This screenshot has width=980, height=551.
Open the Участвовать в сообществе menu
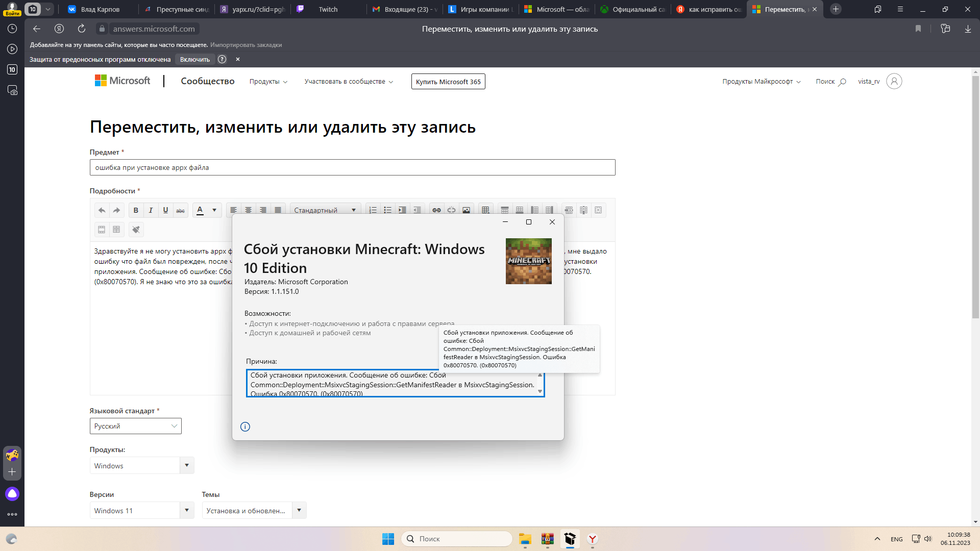click(349, 81)
